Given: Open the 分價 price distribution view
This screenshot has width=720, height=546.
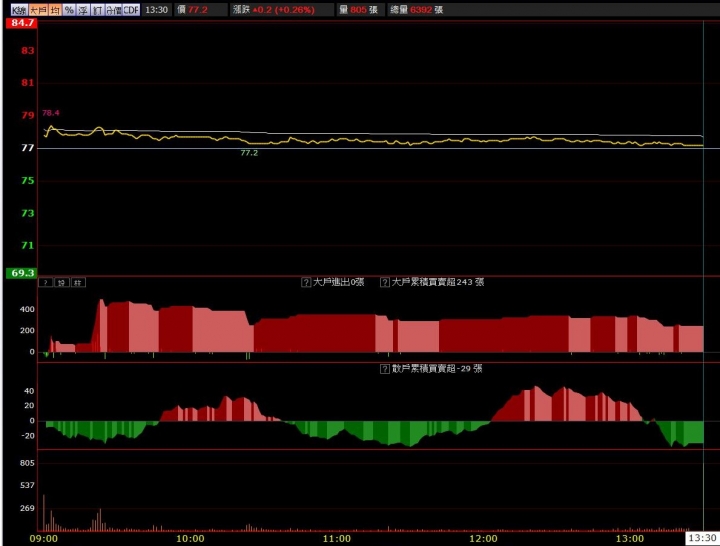Looking at the screenshot, I should (113, 9).
